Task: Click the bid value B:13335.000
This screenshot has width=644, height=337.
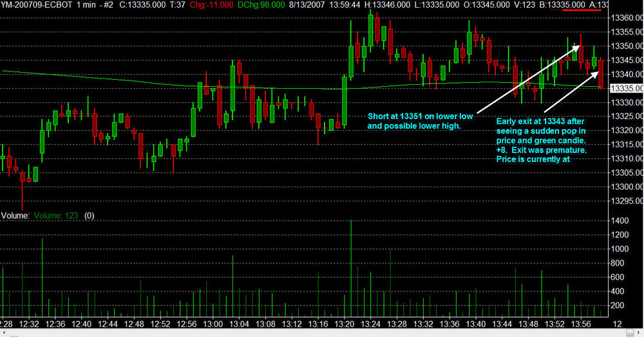Action: coord(562,5)
